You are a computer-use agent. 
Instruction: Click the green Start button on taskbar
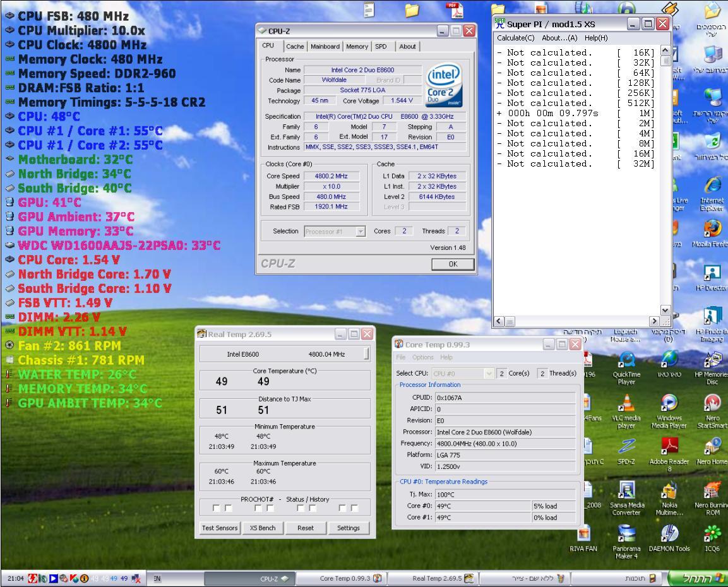(697, 579)
